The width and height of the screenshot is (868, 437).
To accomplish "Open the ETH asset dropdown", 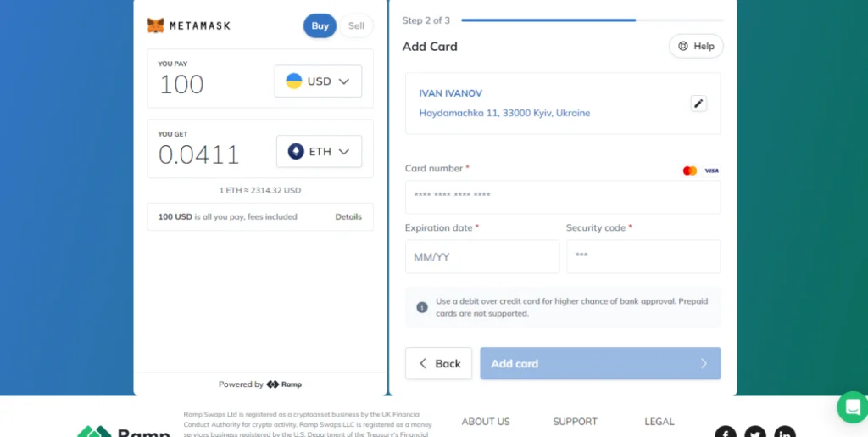I will click(319, 151).
